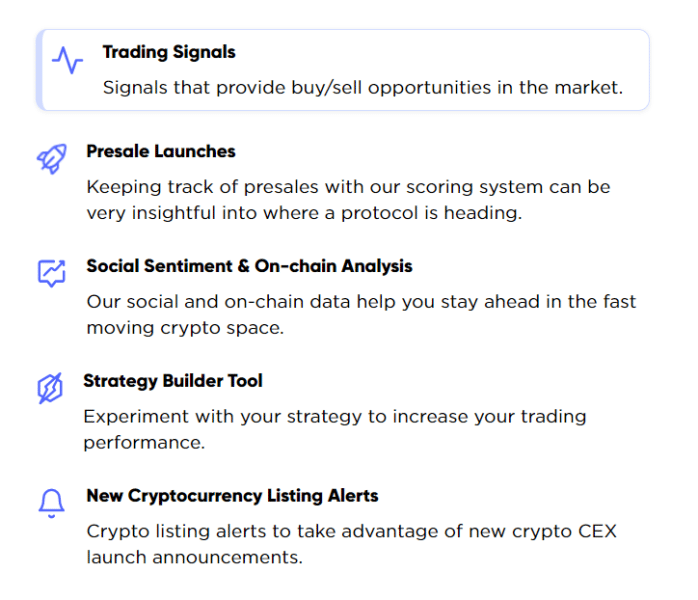Screen dimensions: 698x600
Task: Click the 'Keeping track of presales' description line
Action: click(348, 187)
